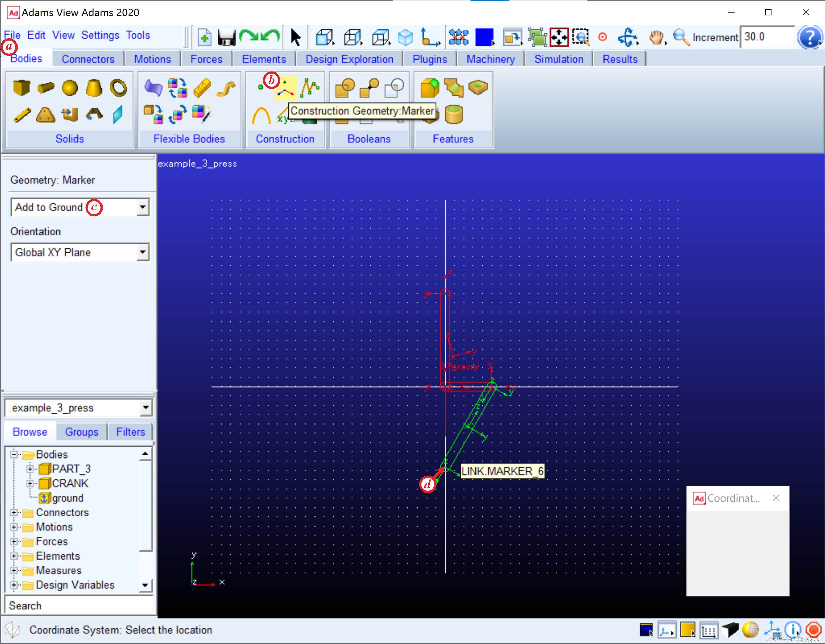Activate the magnifier Zoom tool
Viewport: 825px width, 644px height.
(x=681, y=37)
